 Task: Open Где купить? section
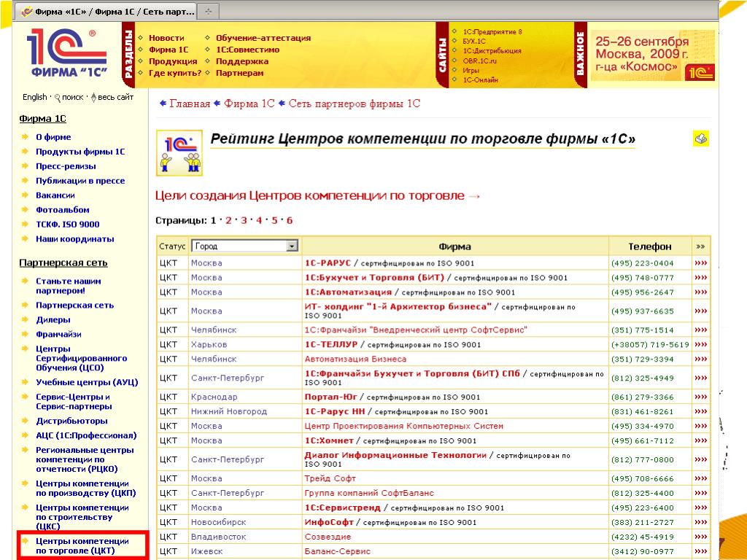coord(175,73)
